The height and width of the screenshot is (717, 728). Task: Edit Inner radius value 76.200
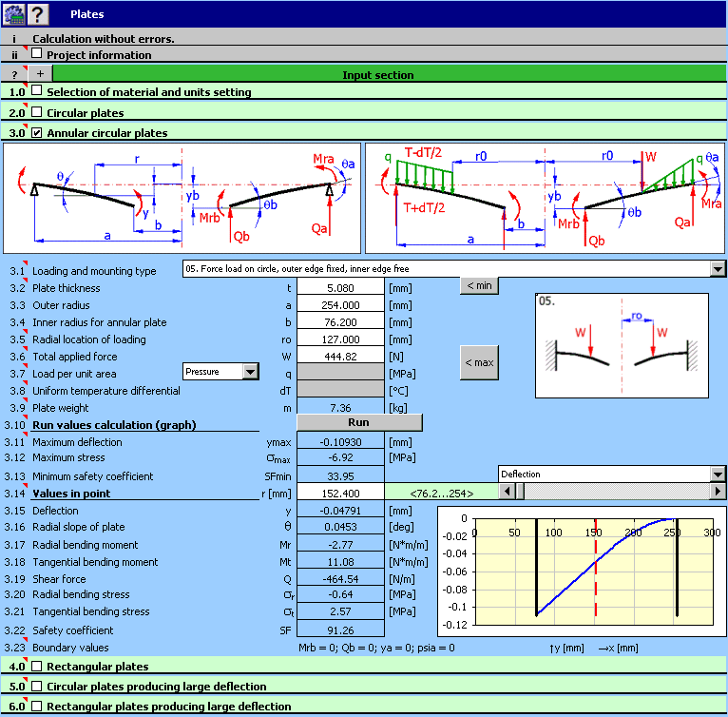340,322
